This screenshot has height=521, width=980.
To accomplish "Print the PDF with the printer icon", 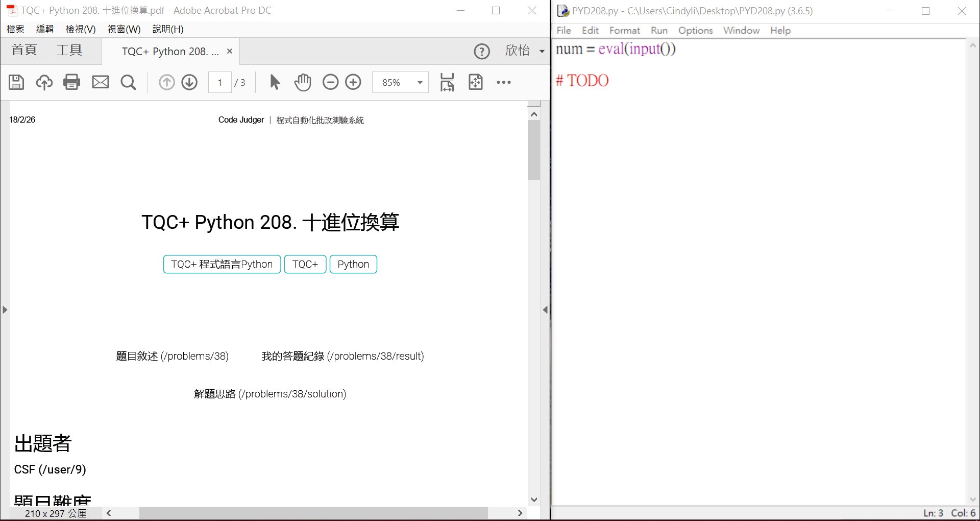I will click(72, 82).
